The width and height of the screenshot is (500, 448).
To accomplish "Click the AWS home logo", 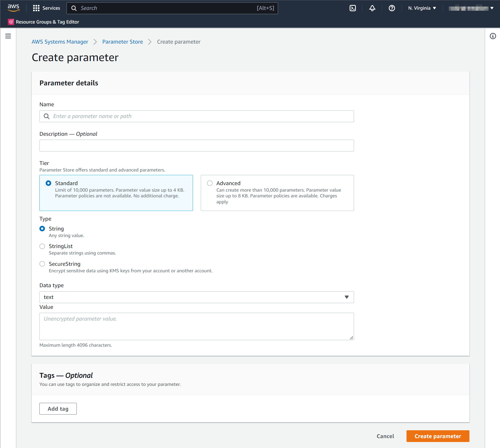I will click(13, 8).
